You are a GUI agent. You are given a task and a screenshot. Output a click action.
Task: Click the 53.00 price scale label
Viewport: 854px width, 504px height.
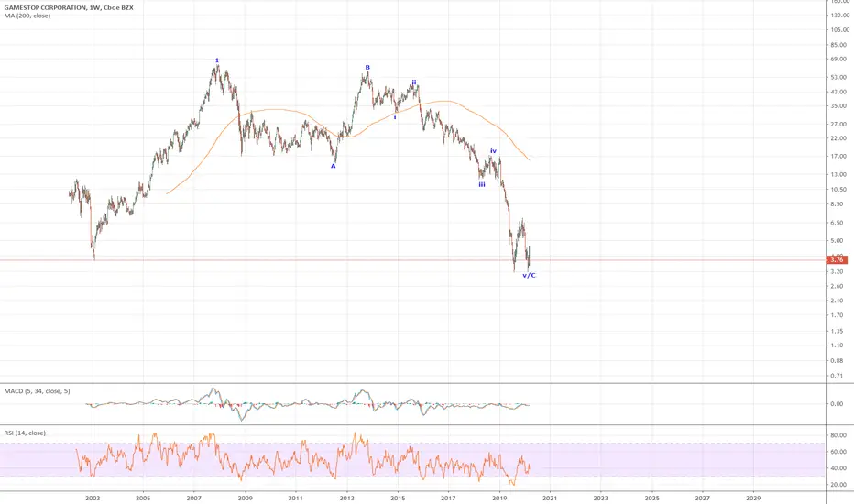pyautogui.click(x=839, y=77)
